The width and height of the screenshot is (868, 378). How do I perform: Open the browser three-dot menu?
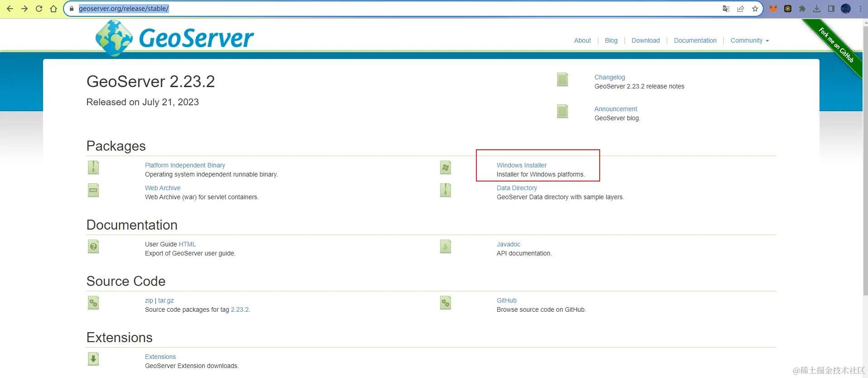[860, 9]
